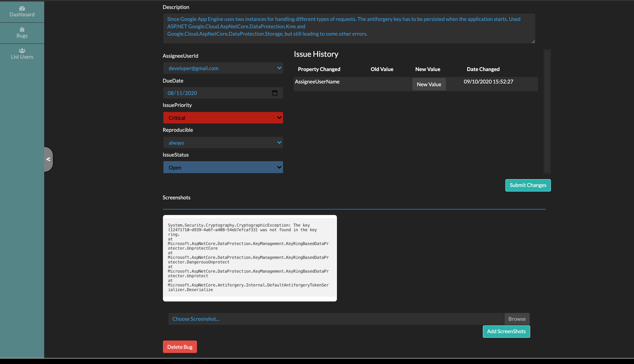Click the Browse file upload icon
The width and height of the screenshot is (634, 364).
[517, 318]
